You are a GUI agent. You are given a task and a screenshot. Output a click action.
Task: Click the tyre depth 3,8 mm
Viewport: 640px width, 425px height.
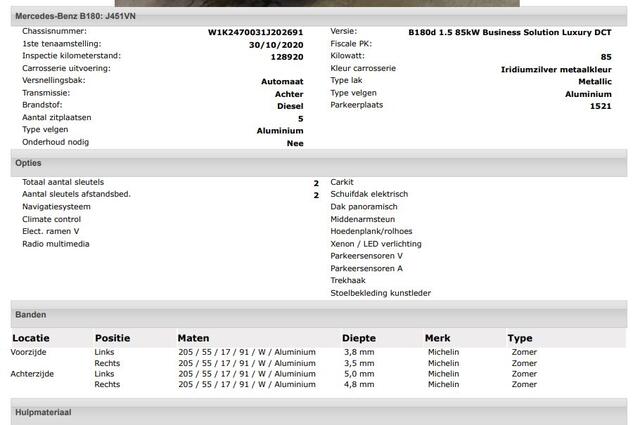coord(359,352)
